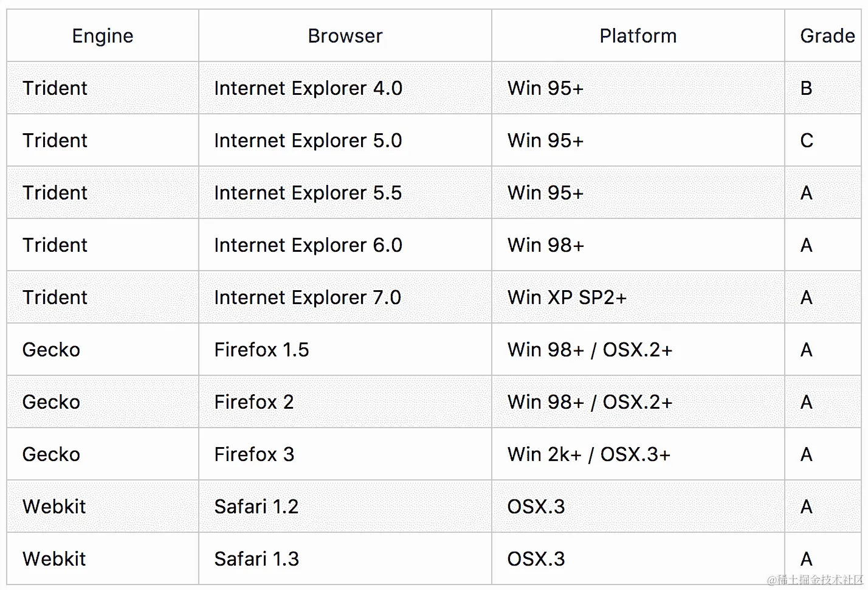Select the Internet Explorer 5.0 cell

tap(308, 141)
